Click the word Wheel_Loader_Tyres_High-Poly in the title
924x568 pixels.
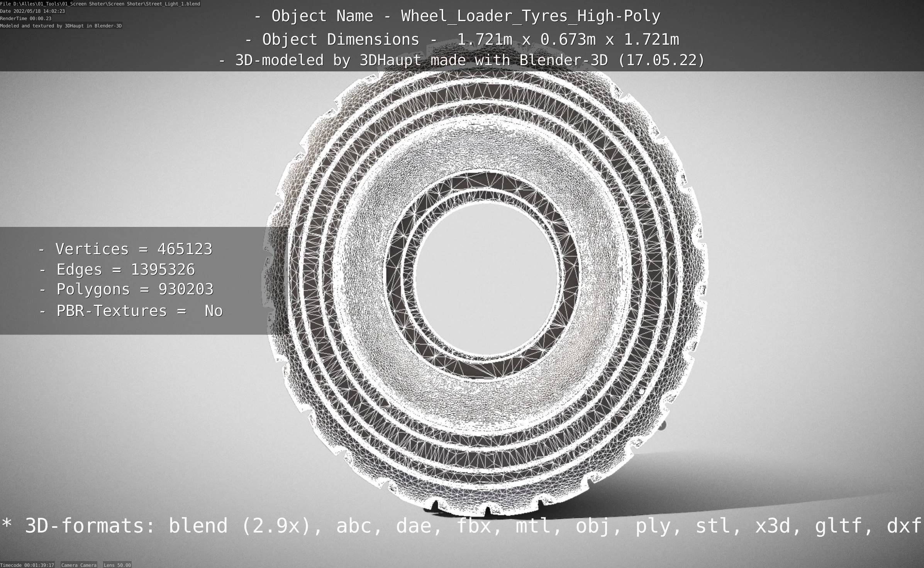point(531,16)
